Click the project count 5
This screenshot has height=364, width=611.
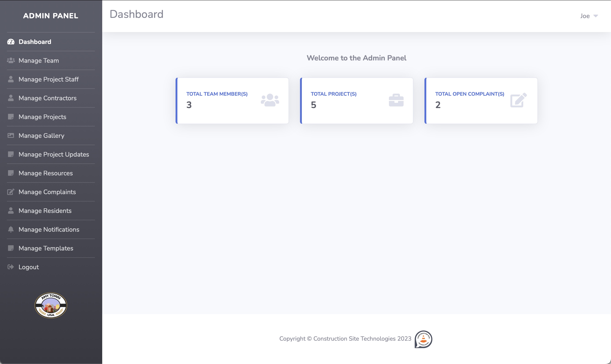tap(314, 105)
